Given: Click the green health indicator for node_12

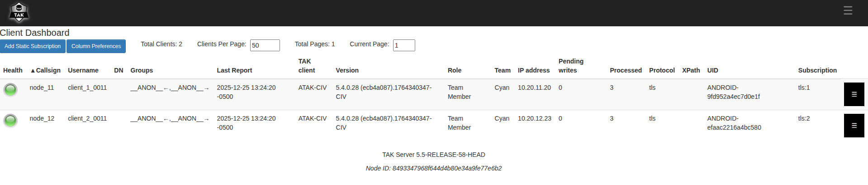Looking at the screenshot, I should [x=10, y=121].
